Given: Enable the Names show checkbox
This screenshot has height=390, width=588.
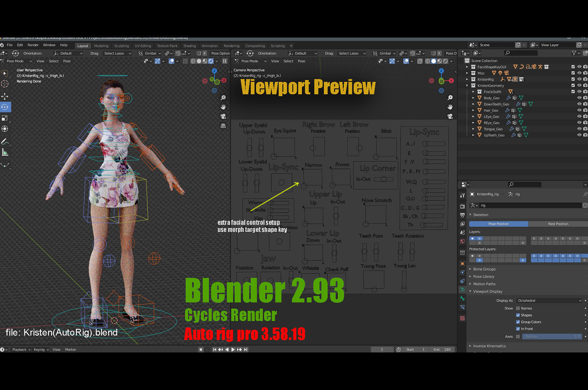Looking at the screenshot, I should click(x=518, y=308).
